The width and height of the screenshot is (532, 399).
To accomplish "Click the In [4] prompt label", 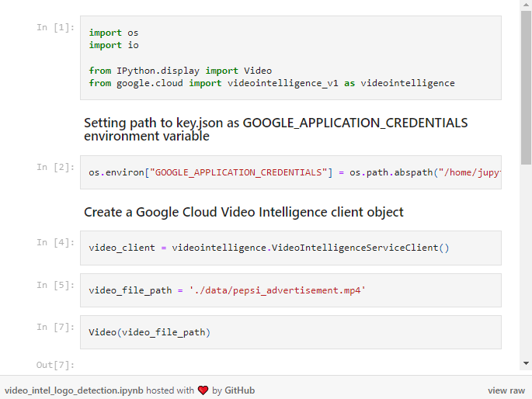I will point(55,242).
